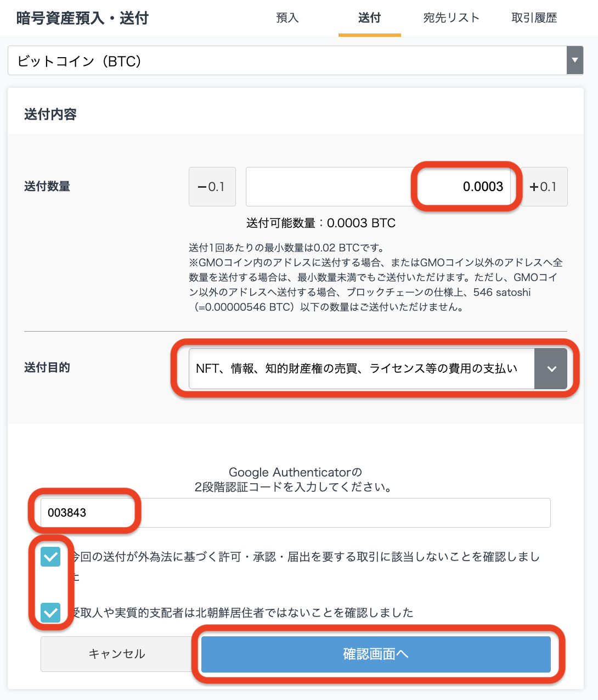Uncheck the 外為法 confirmation checkbox
This screenshot has width=598, height=700.
click(50, 557)
